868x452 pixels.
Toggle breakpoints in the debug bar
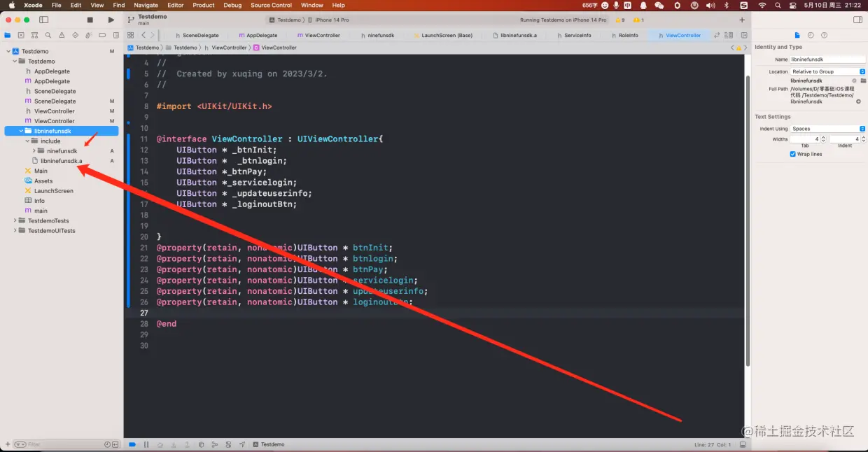132,444
